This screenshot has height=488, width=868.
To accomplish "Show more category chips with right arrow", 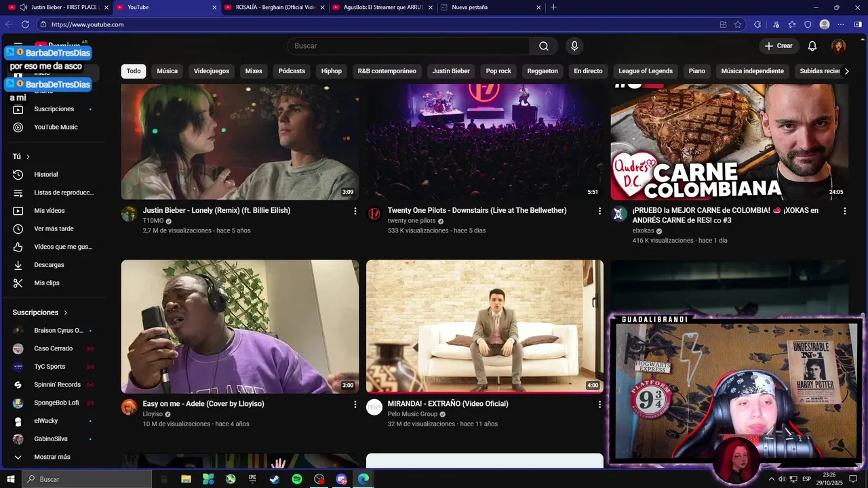I will (846, 71).
